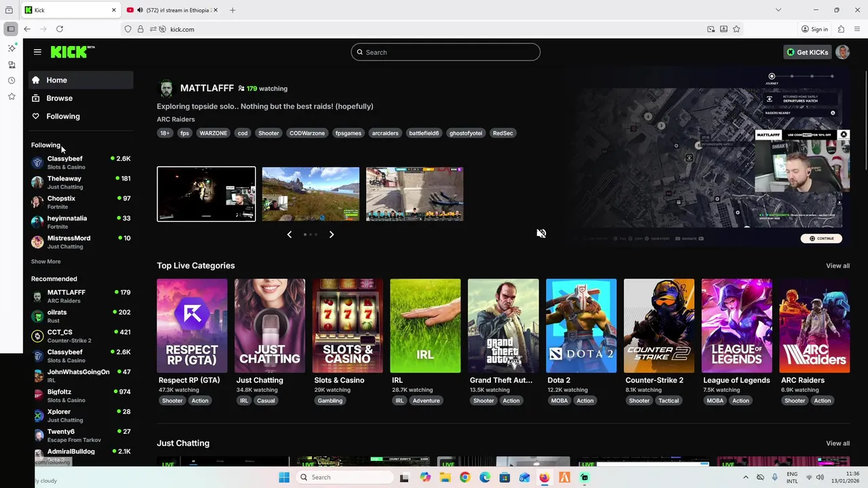Bookmark this page with the star
This screenshot has width=868, height=488.
(x=736, y=29)
